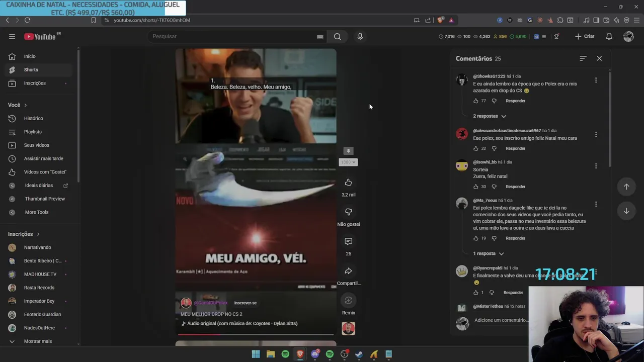The image size is (644, 362).
Task: Open the account avatar menu
Action: [x=628, y=36]
